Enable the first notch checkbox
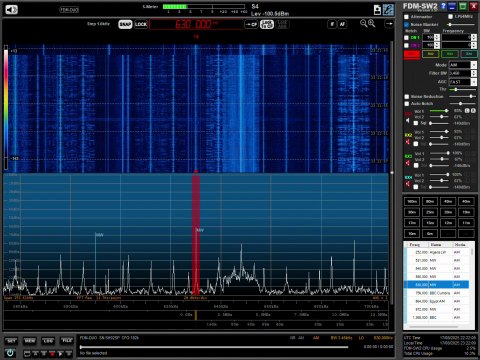The width and height of the screenshot is (480, 360). [x=406, y=38]
